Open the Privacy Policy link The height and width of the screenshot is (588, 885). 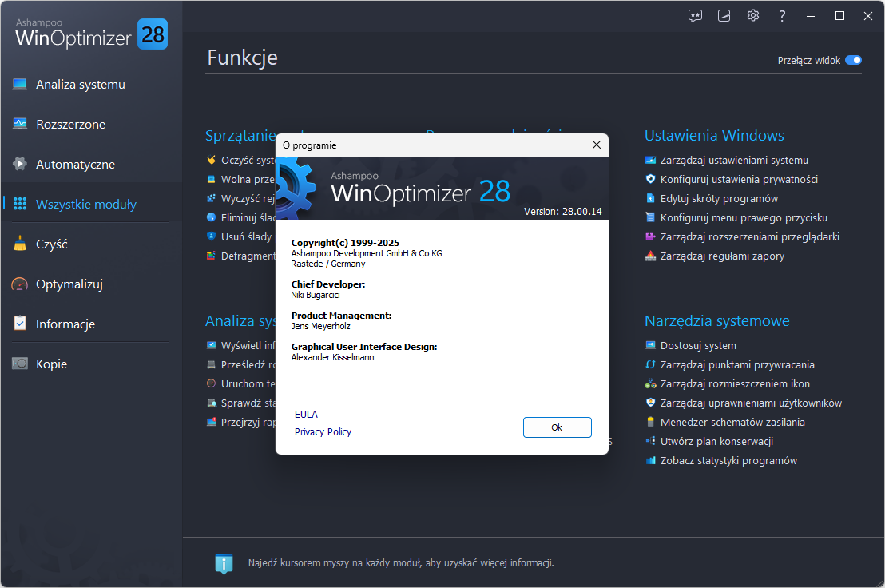[323, 431]
